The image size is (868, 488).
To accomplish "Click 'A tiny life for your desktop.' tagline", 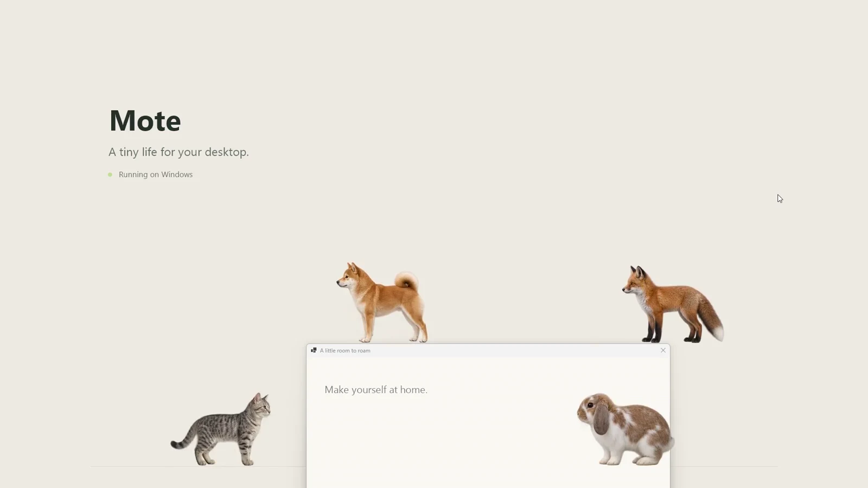I will click(178, 152).
